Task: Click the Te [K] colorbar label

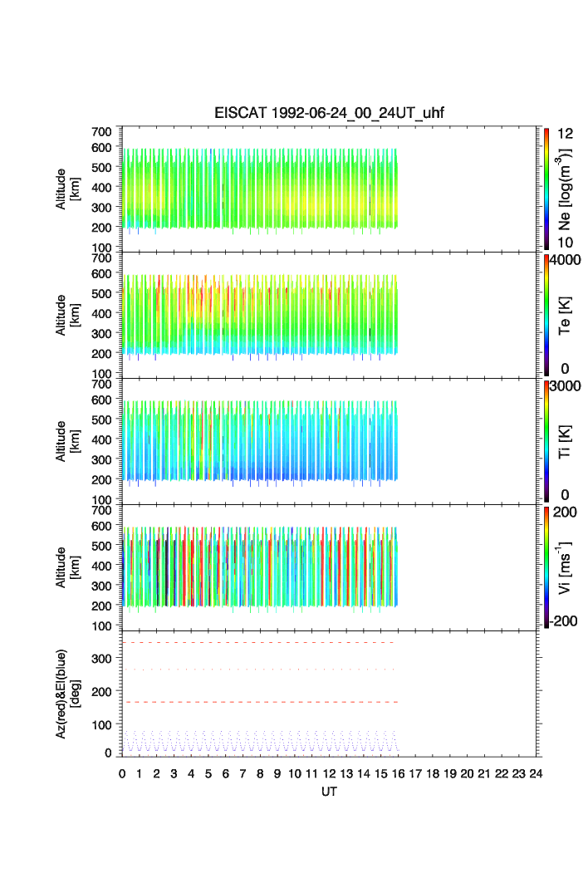Action: point(565,316)
